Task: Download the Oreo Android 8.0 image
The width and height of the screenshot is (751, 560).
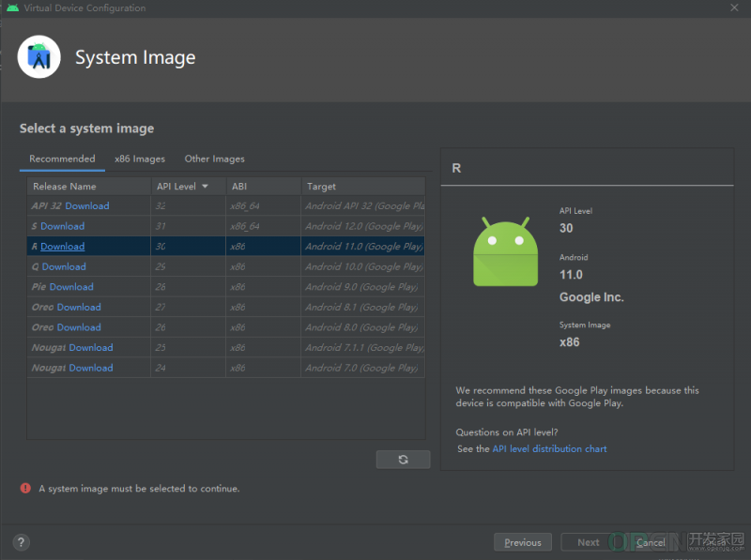Action: [x=79, y=327]
